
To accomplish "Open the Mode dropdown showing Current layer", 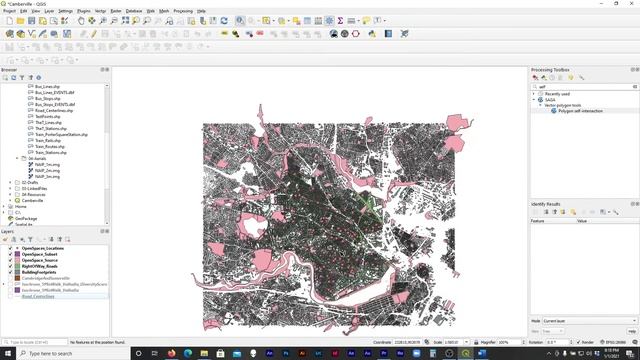I will pos(589,321).
